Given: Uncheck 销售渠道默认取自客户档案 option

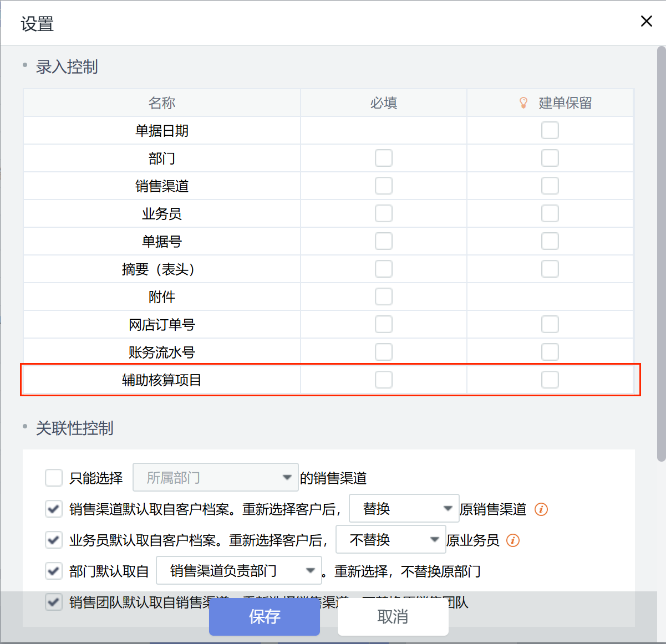Looking at the screenshot, I should pos(54,509).
